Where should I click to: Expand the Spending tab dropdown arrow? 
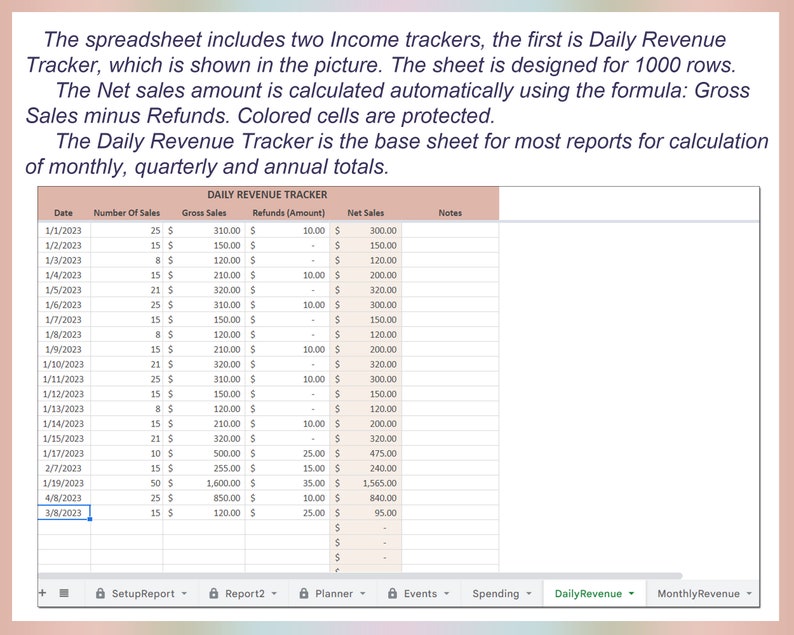(x=529, y=593)
